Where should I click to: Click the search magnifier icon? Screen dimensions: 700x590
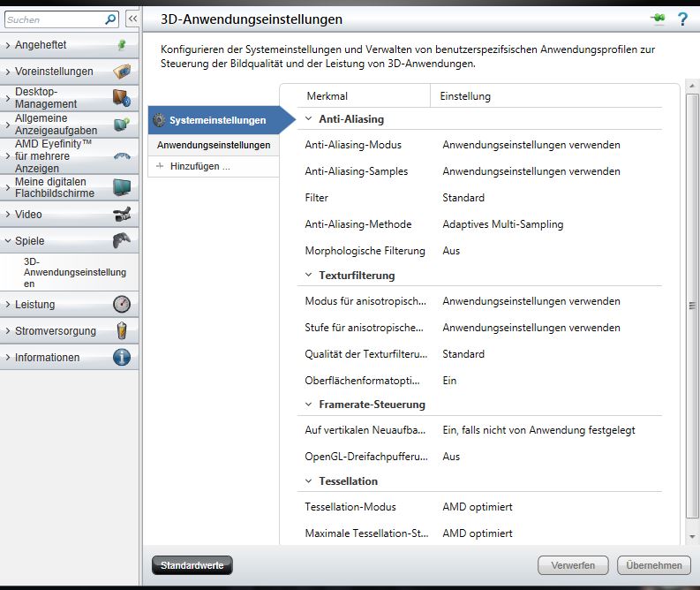point(110,19)
